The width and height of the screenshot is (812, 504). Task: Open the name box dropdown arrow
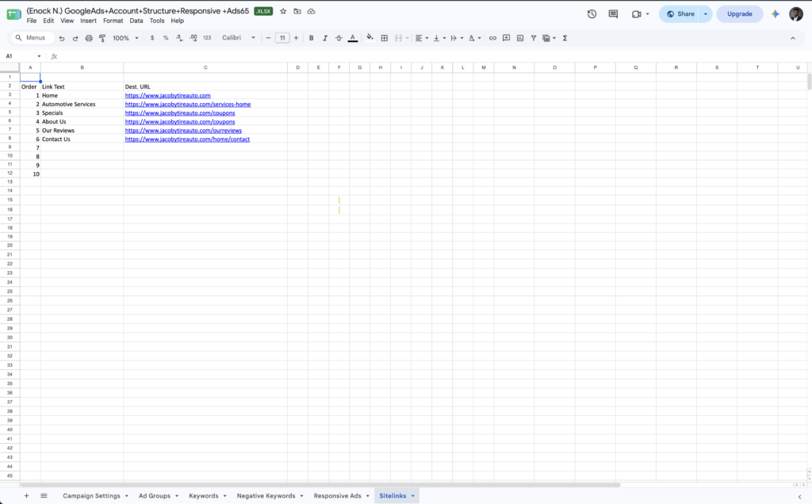pos(39,56)
